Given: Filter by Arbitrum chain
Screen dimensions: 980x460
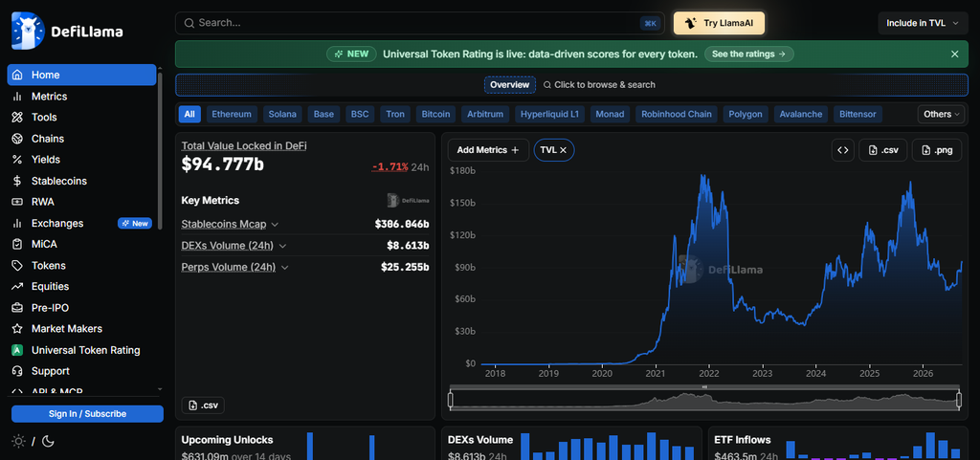Looking at the screenshot, I should 485,114.
